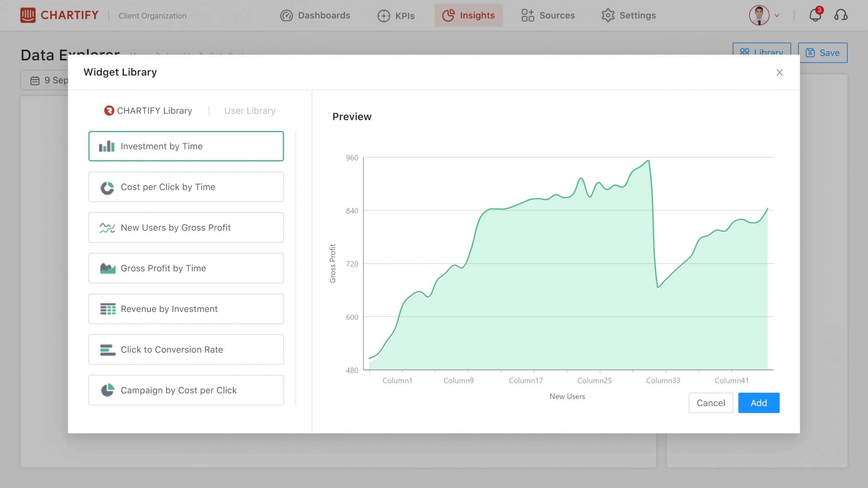Image resolution: width=868 pixels, height=488 pixels.
Task: Click Cancel in Widget Library
Action: pos(711,403)
